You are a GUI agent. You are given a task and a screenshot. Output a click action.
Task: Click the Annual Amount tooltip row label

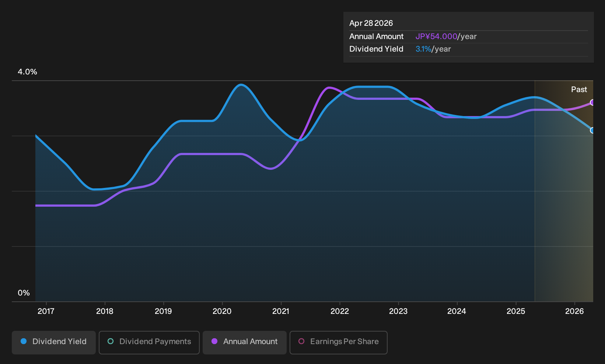(x=376, y=36)
